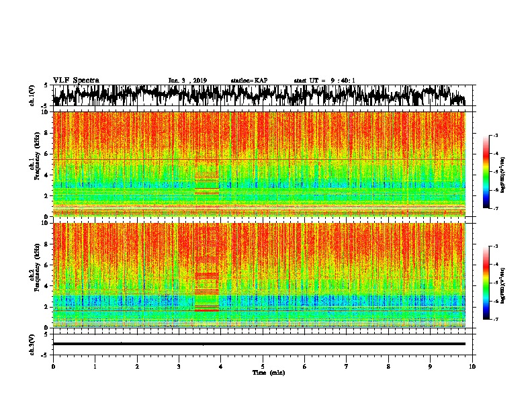Select the date text "Jan. 3, 2019"
The width and height of the screenshot is (532, 411).
[187, 81]
